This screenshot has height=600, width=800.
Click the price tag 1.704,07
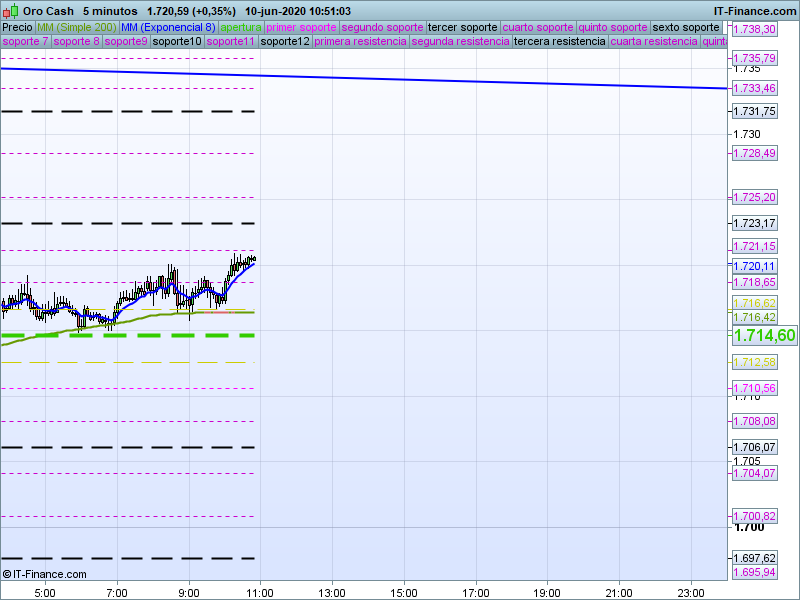(x=755, y=473)
